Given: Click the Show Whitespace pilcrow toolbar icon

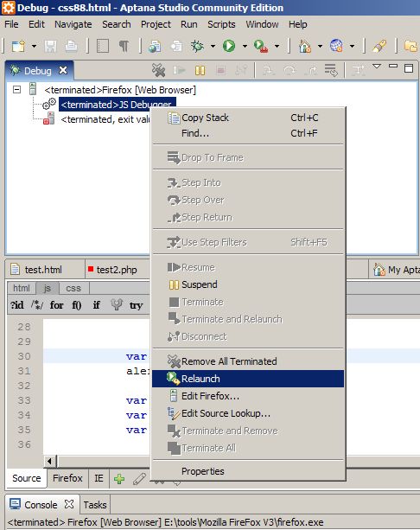Looking at the screenshot, I should pyautogui.click(x=124, y=46).
